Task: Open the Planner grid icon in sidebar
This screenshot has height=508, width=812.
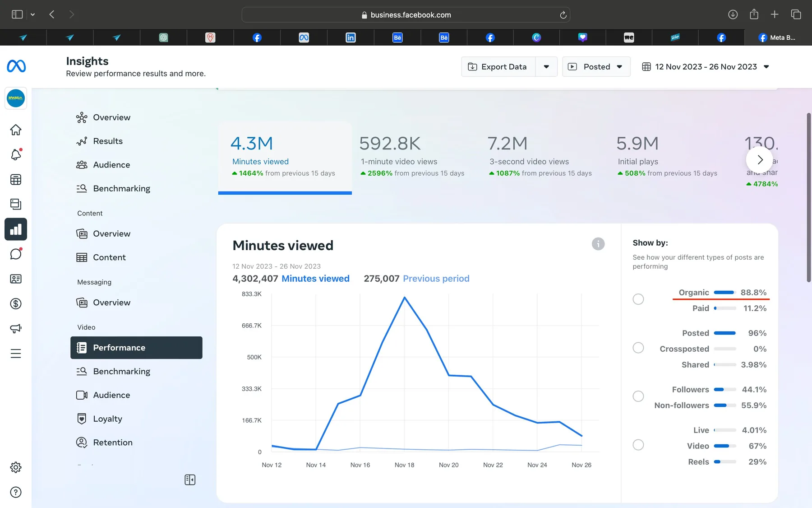Action: [x=16, y=180]
